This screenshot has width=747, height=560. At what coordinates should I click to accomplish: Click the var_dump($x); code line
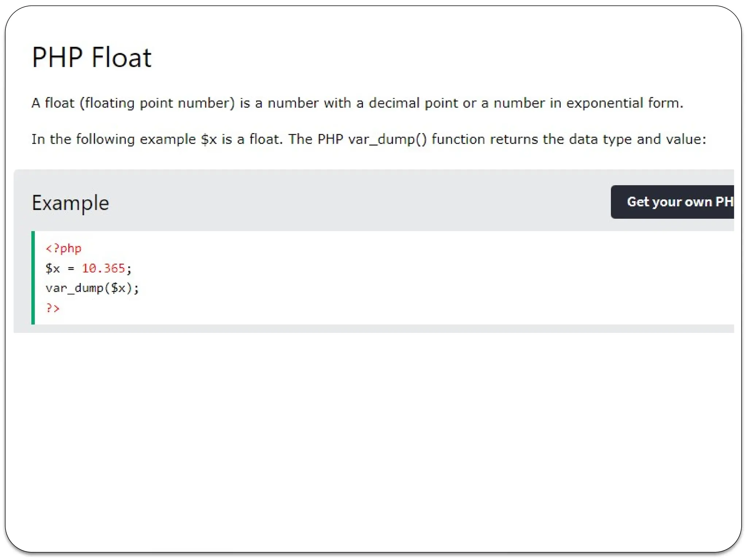coord(92,288)
